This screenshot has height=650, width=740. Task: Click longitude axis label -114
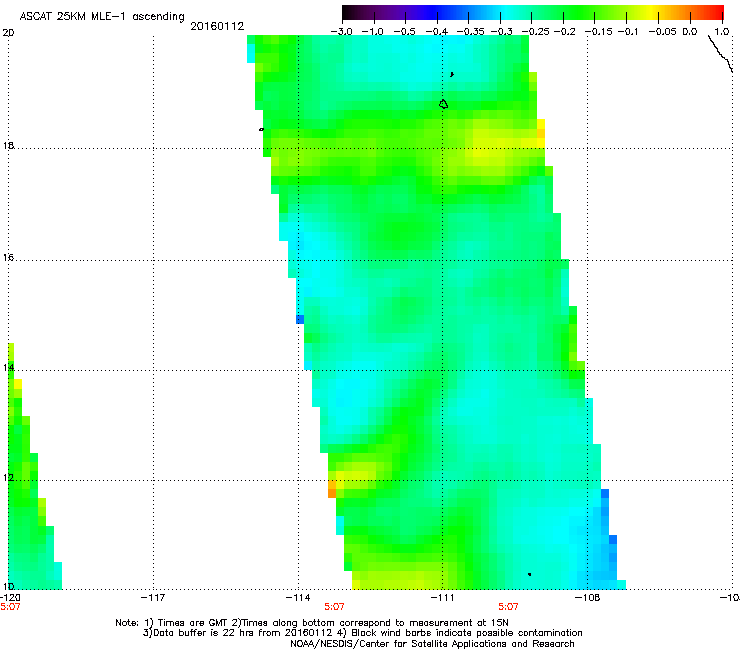click(x=298, y=598)
